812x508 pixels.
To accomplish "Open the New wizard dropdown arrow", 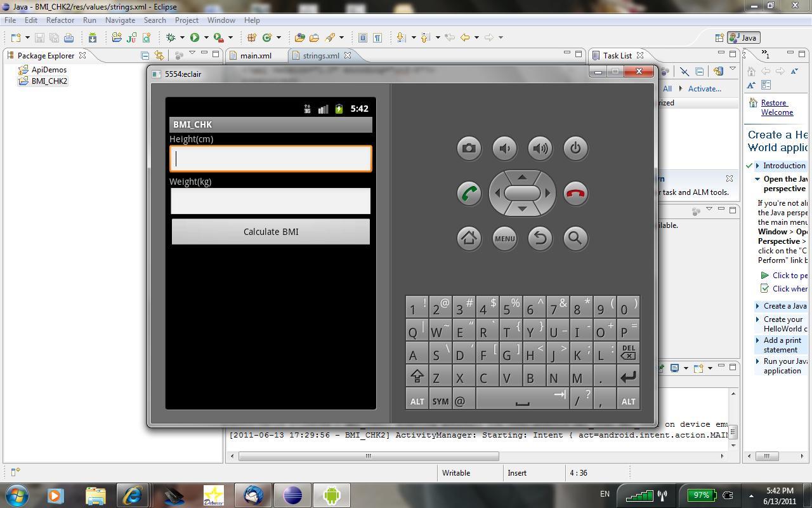I will click(x=27, y=37).
